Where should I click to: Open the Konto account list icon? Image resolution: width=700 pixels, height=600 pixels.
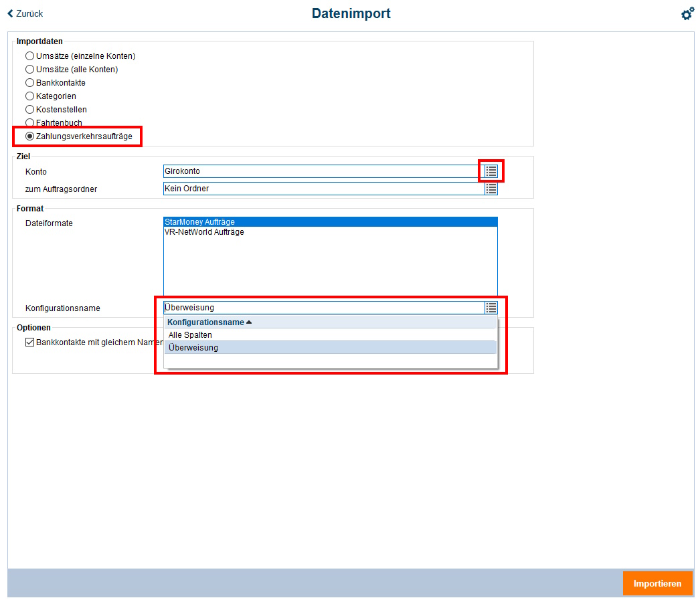click(491, 171)
